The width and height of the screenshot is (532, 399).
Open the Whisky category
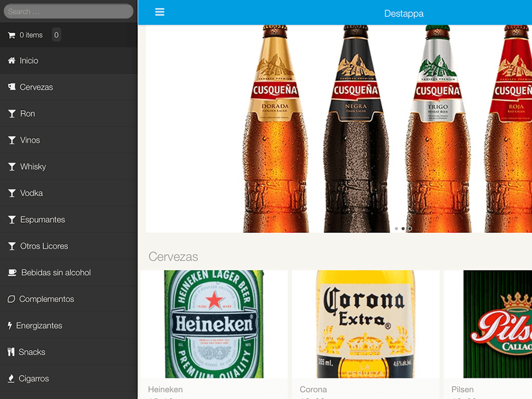point(69,167)
